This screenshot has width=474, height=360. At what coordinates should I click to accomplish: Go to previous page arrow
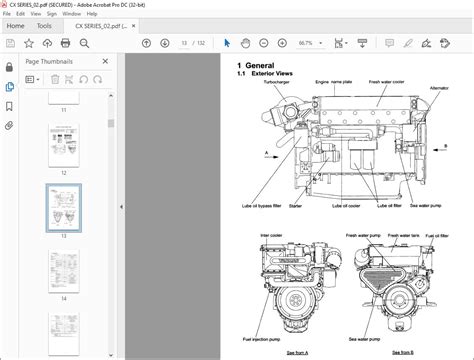(146, 43)
